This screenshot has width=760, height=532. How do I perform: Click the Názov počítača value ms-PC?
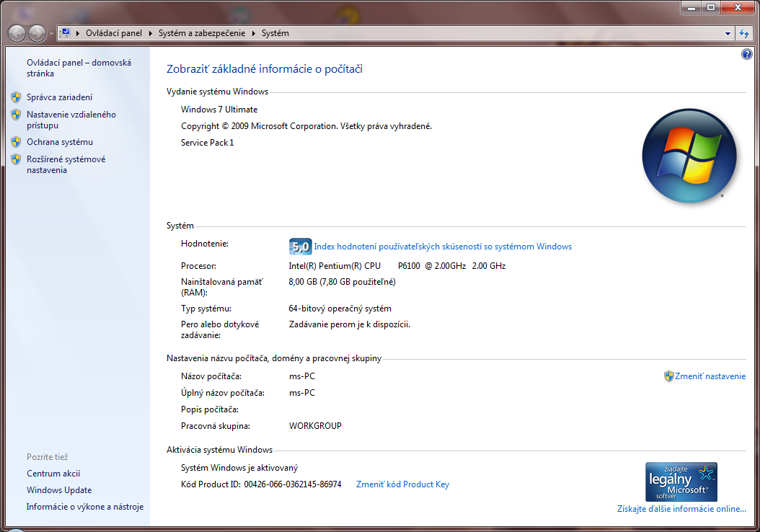coord(302,376)
